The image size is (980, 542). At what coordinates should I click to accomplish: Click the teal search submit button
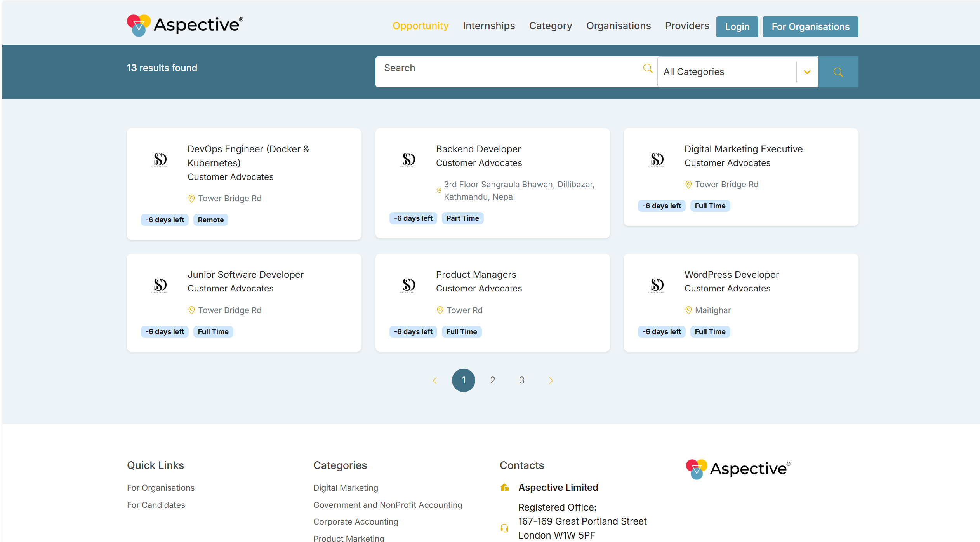838,72
